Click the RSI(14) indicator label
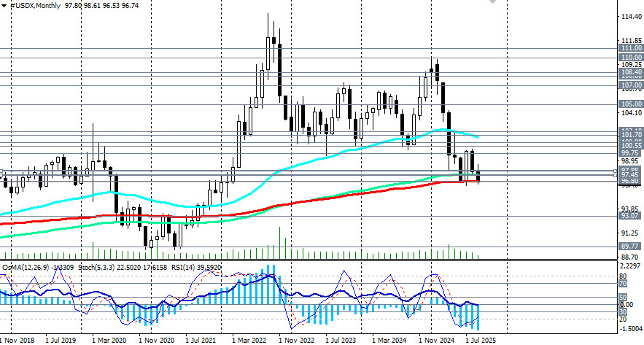The width and height of the screenshot is (644, 345). tap(183, 268)
